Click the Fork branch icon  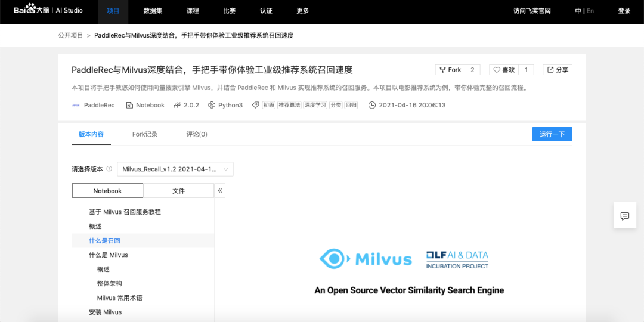(x=442, y=70)
